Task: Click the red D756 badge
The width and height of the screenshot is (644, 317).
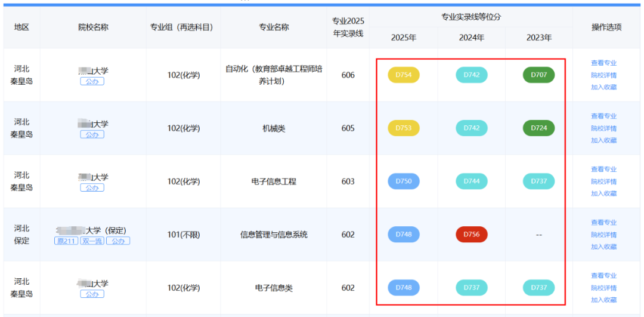Action: coord(472,235)
